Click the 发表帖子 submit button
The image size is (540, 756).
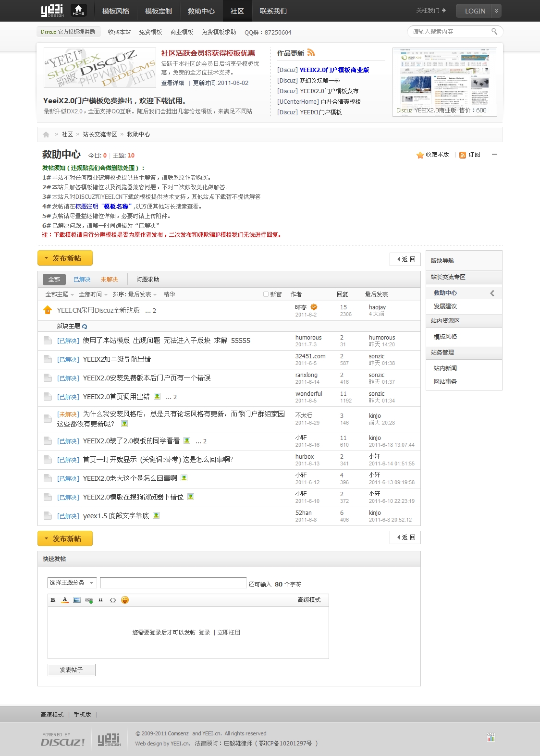[71, 670]
